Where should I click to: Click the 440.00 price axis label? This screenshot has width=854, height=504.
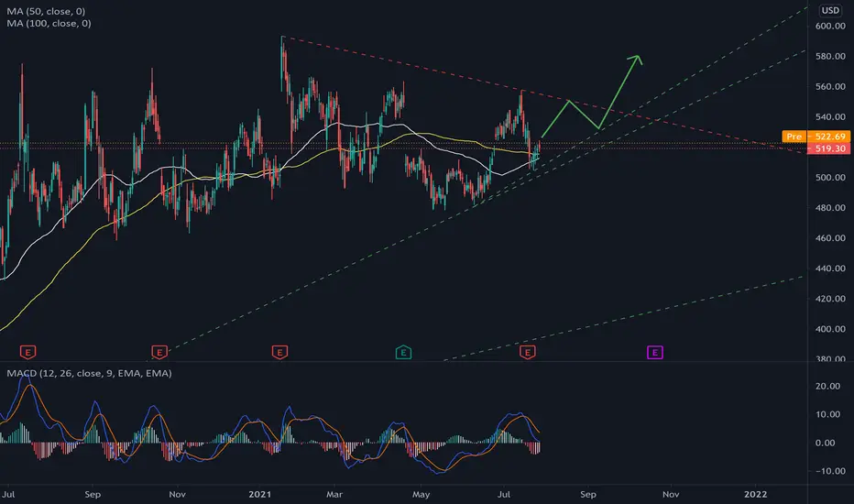pos(830,268)
